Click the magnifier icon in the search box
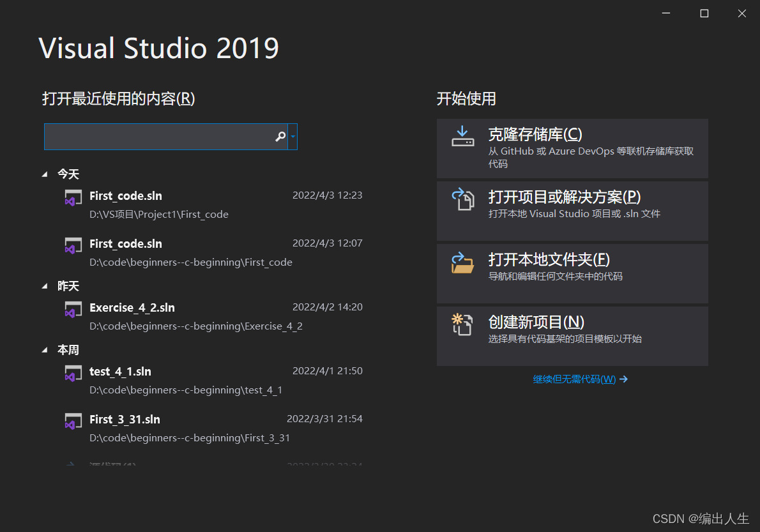760x532 pixels. tap(280, 137)
